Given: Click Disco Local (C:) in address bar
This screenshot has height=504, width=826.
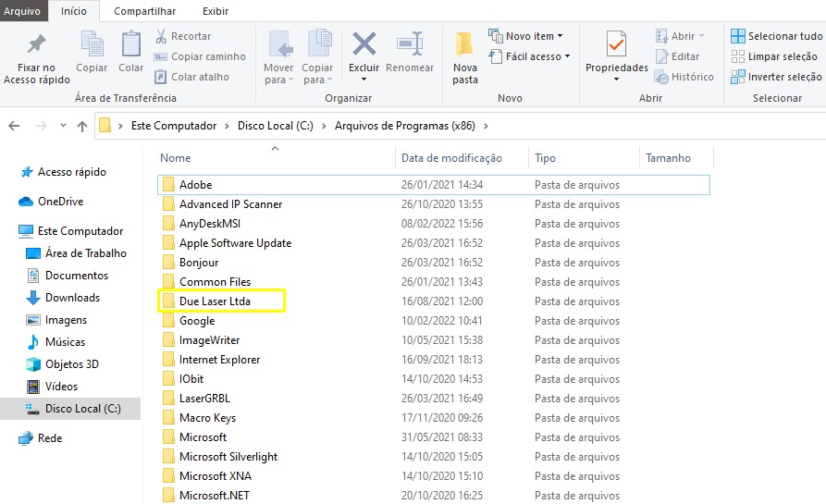Looking at the screenshot, I should (275, 126).
